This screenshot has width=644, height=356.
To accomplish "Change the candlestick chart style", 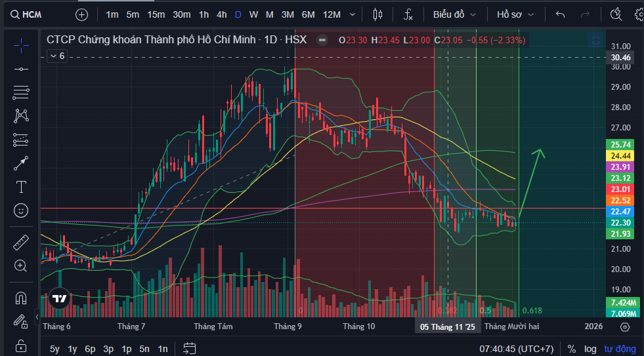I will [377, 14].
